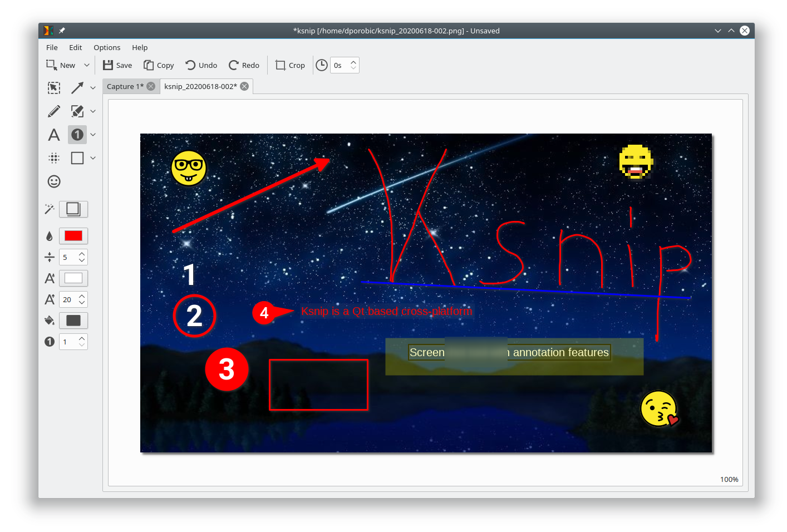Click the New capture button
787x532 pixels.
(61, 65)
